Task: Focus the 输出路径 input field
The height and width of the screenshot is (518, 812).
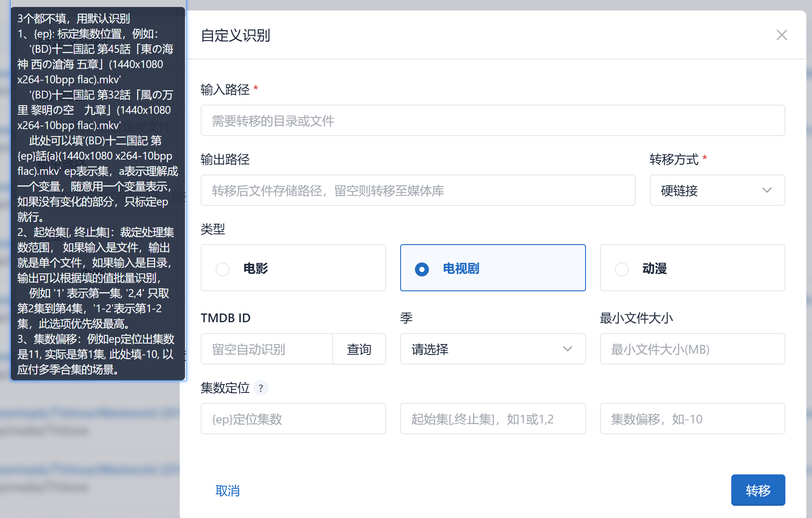Action: point(418,190)
